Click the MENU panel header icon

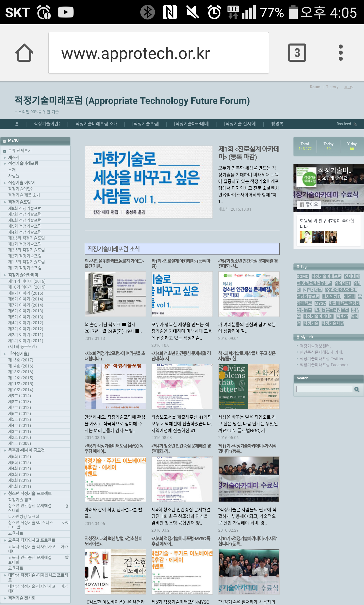[x=5, y=141]
